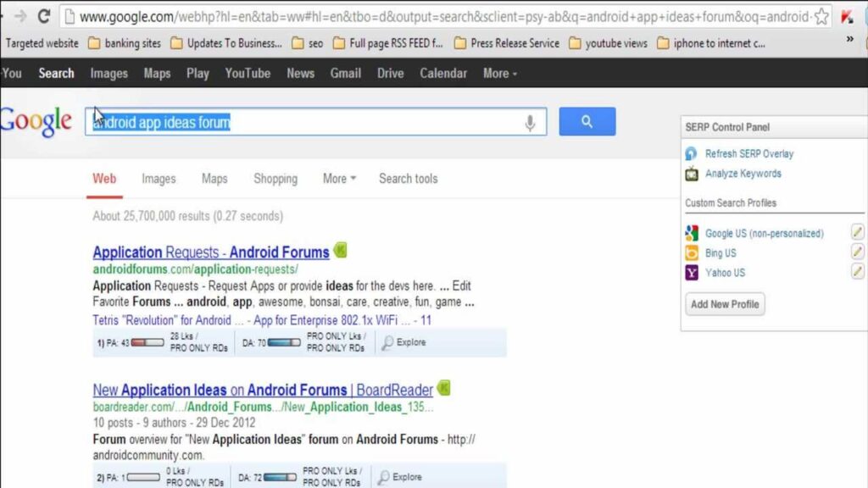The width and height of the screenshot is (868, 488).
Task: Click Explore magnifier for result 2
Action: coord(383,477)
